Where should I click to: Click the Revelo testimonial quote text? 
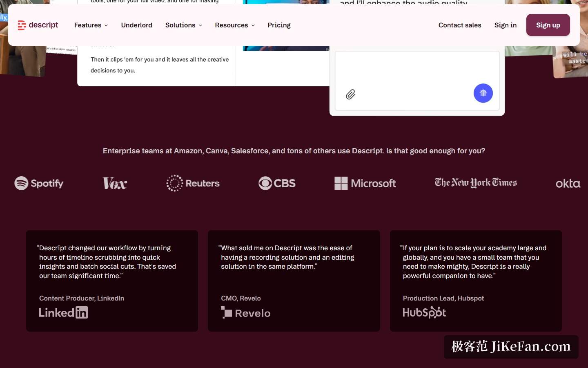286,257
